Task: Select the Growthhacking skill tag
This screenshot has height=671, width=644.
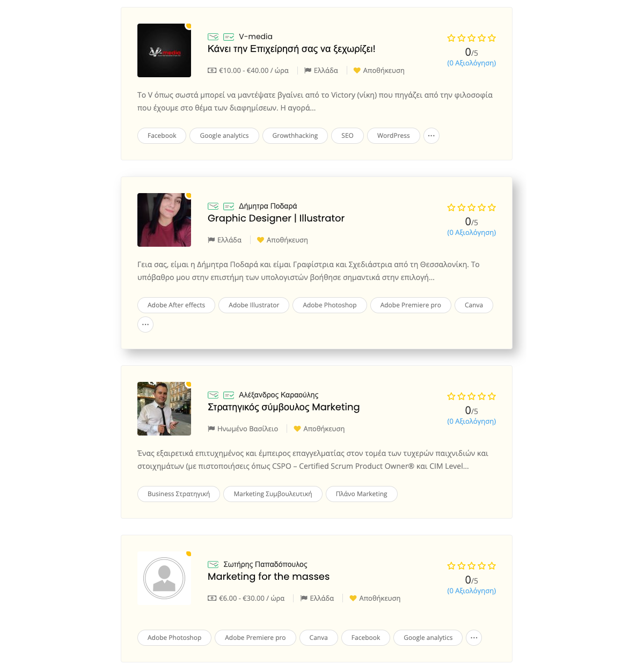Action: [295, 136]
